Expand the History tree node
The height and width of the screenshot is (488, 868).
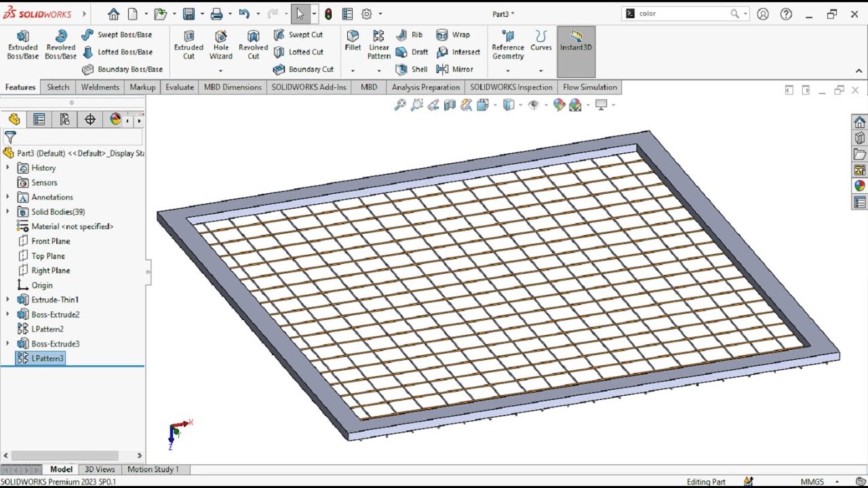pyautogui.click(x=8, y=167)
